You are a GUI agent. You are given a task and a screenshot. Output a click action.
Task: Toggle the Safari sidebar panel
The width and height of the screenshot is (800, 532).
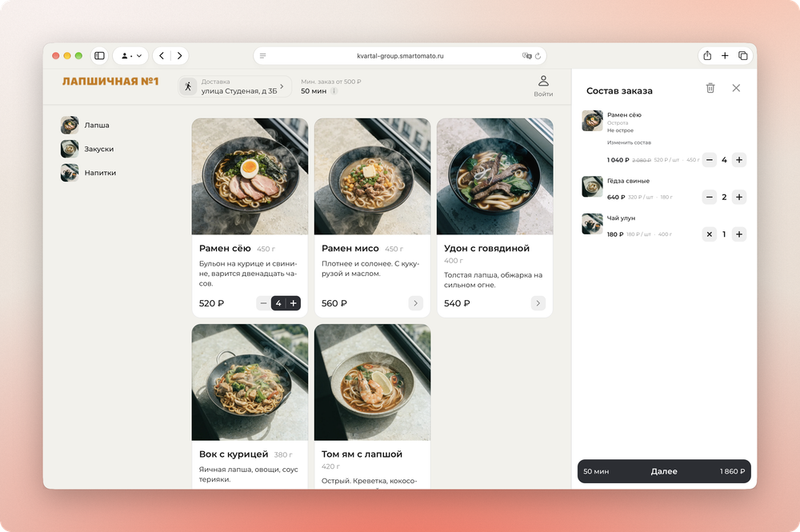(x=99, y=55)
